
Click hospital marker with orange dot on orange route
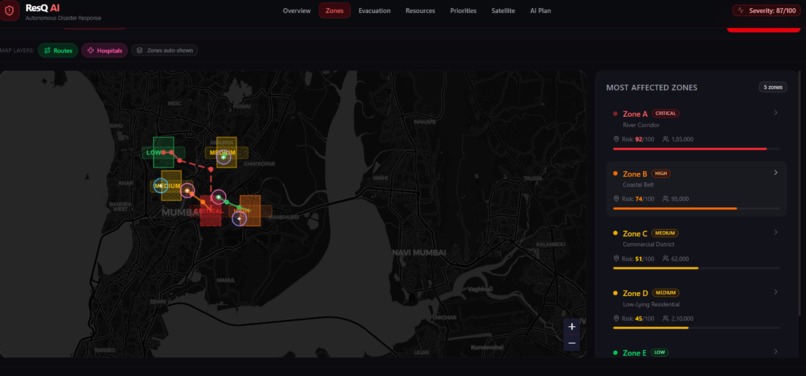point(188,191)
